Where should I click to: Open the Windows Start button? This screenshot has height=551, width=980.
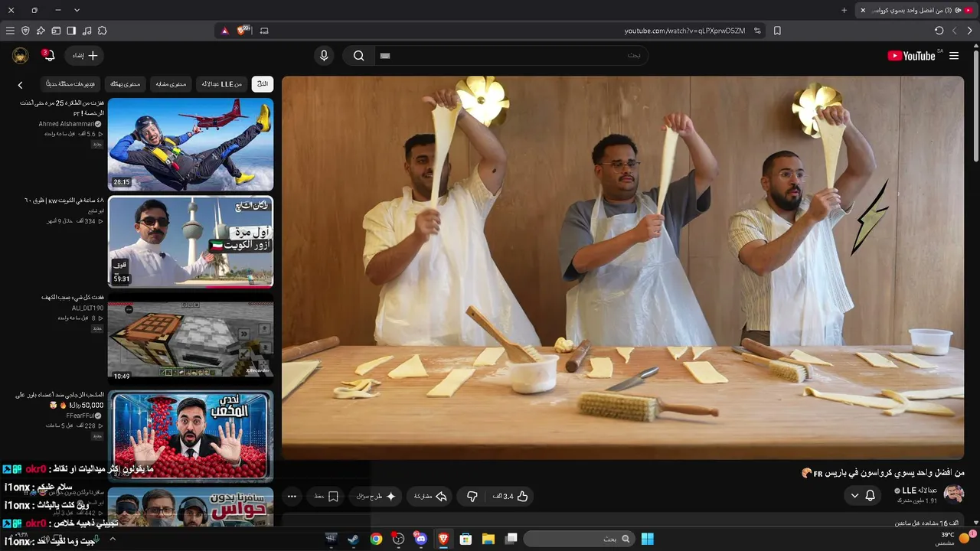648,539
